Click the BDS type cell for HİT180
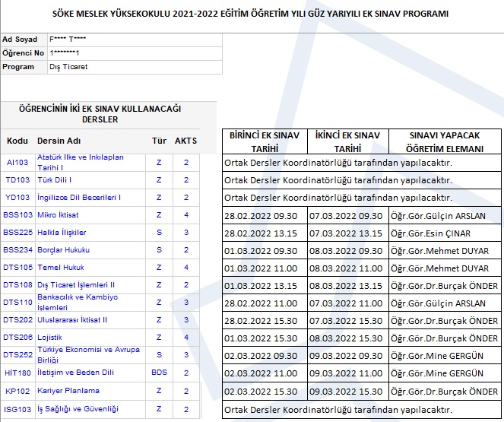The width and height of the screenshot is (504, 422). pos(159,373)
